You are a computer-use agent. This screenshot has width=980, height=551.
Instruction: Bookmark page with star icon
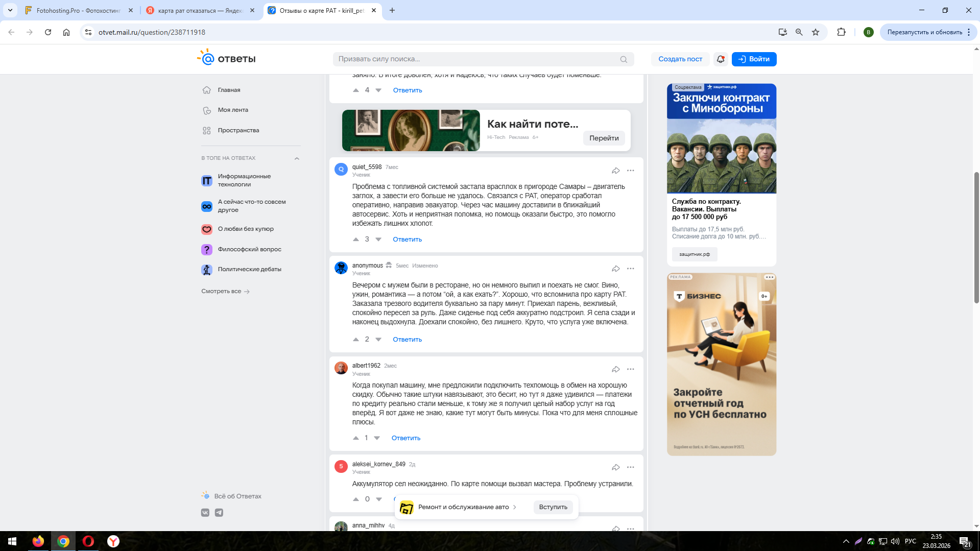pos(816,32)
